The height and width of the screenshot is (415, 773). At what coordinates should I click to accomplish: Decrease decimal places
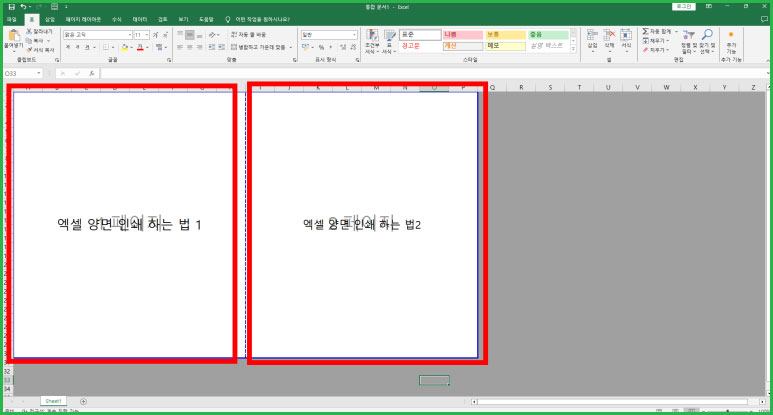click(x=353, y=47)
